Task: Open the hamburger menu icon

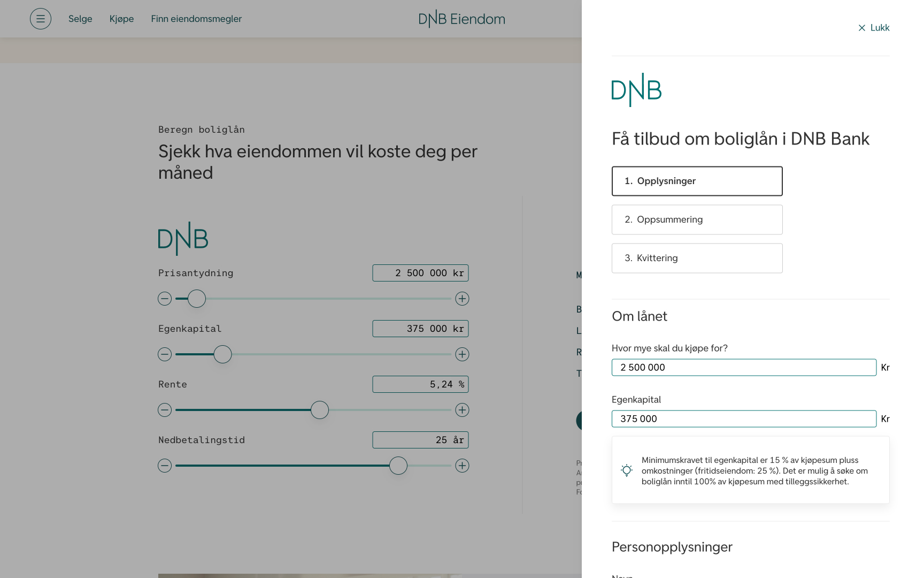Action: point(41,19)
